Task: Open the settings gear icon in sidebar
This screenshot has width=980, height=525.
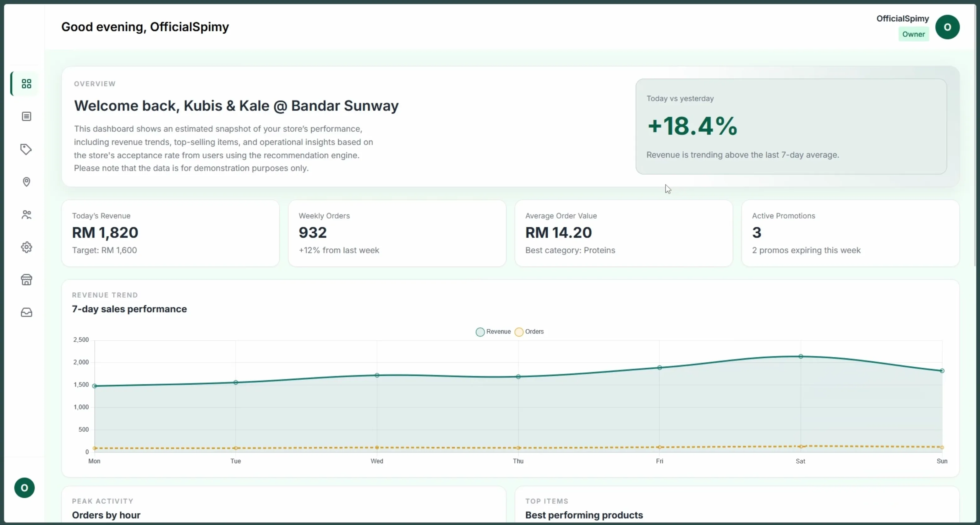Action: click(x=26, y=247)
